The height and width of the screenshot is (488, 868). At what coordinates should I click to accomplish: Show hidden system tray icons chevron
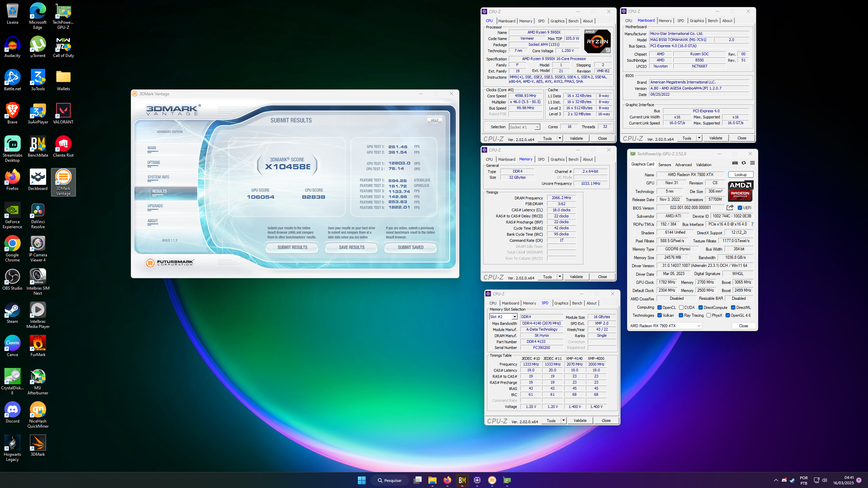[776, 480]
